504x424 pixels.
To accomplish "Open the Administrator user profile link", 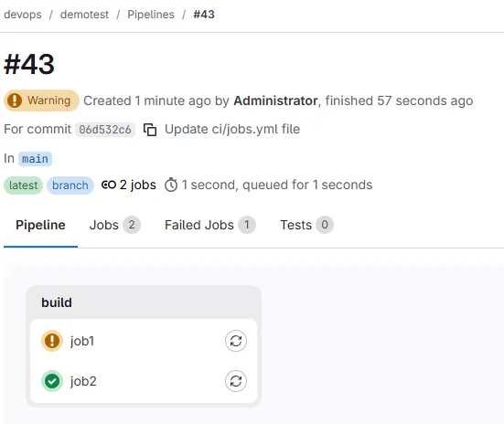I will [x=276, y=101].
